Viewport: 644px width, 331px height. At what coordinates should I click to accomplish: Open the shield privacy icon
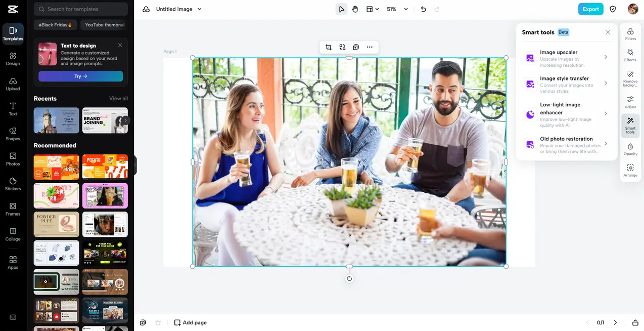coord(613,9)
